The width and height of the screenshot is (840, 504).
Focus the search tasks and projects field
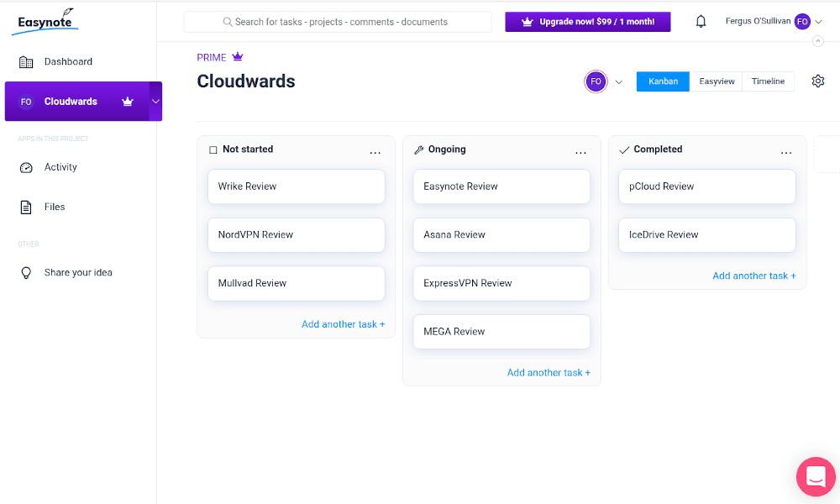point(338,22)
